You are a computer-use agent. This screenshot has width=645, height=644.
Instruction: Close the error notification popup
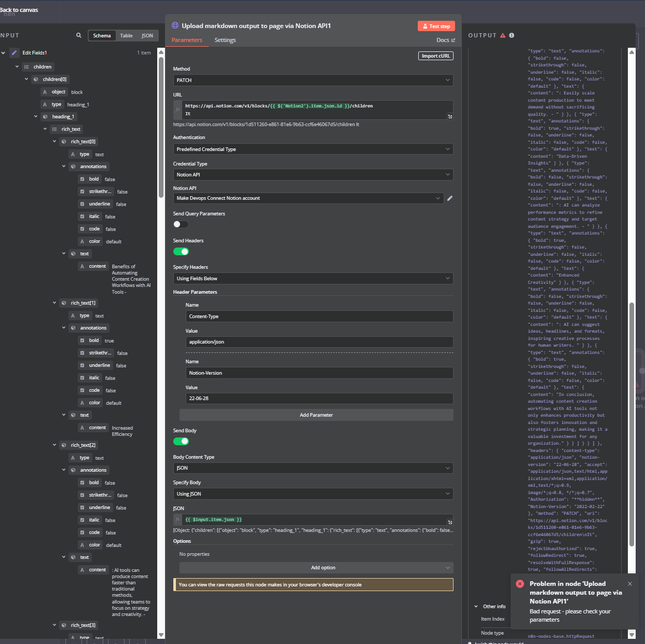coord(630,584)
